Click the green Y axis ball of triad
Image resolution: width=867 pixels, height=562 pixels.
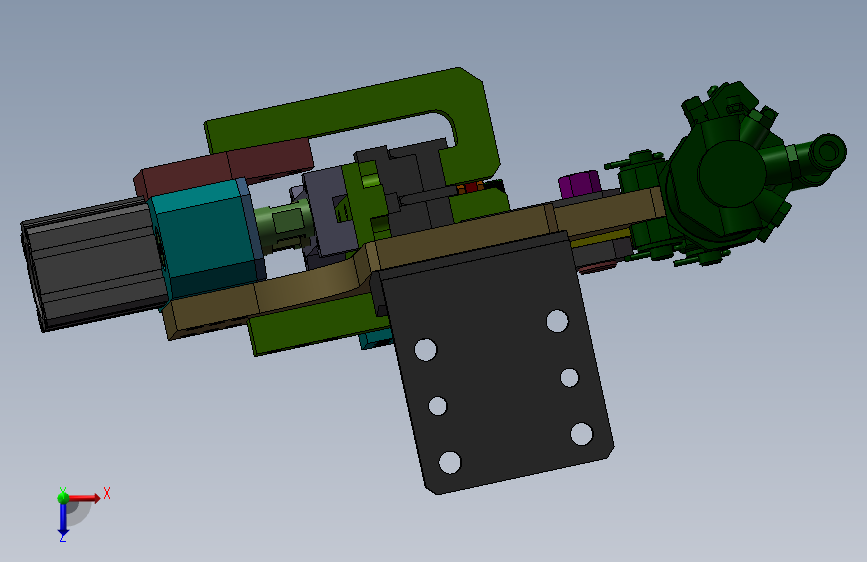point(63,498)
